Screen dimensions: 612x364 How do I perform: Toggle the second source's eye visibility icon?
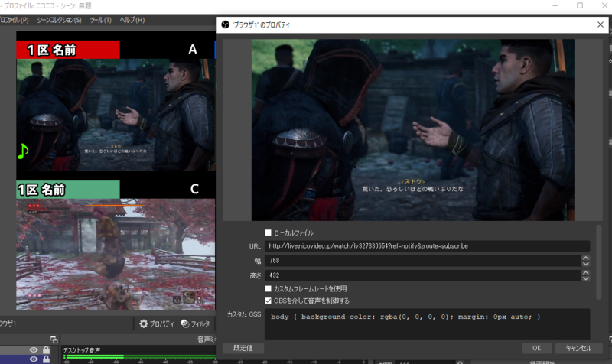click(x=34, y=359)
